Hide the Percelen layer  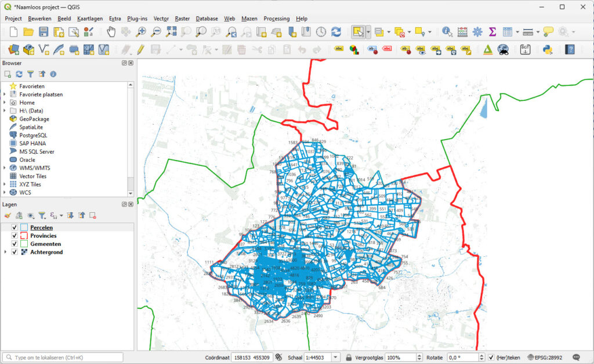pos(15,227)
